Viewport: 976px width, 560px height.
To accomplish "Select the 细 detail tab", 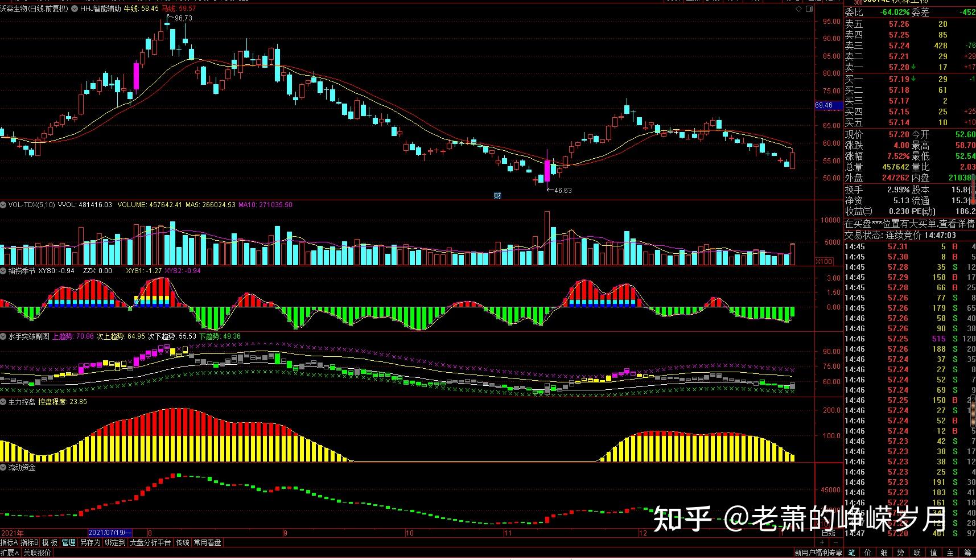I will [884, 553].
